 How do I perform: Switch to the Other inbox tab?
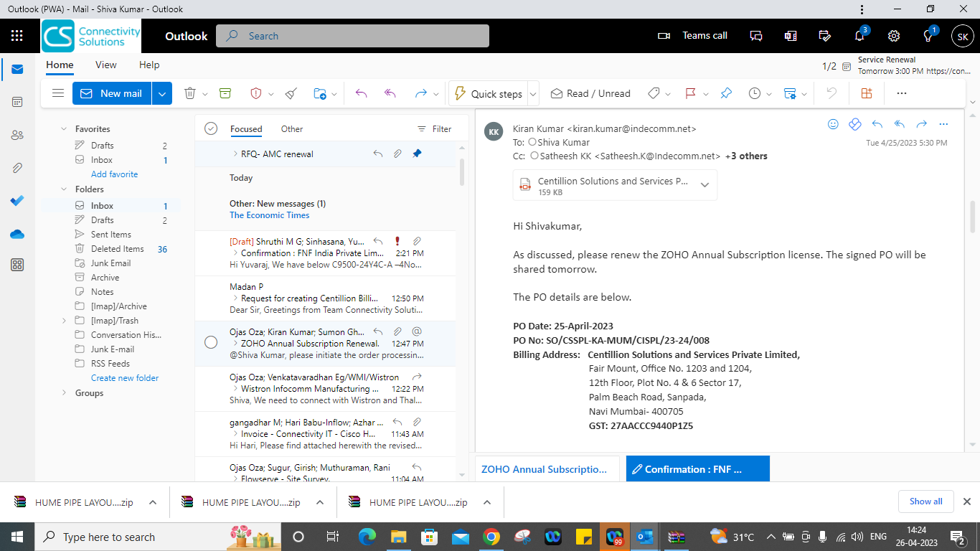point(291,129)
